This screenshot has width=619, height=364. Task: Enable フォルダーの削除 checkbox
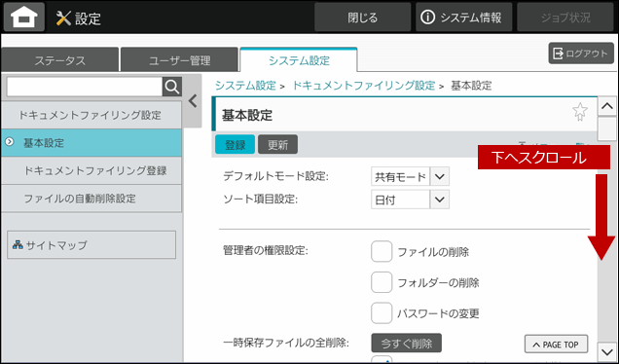(x=382, y=282)
